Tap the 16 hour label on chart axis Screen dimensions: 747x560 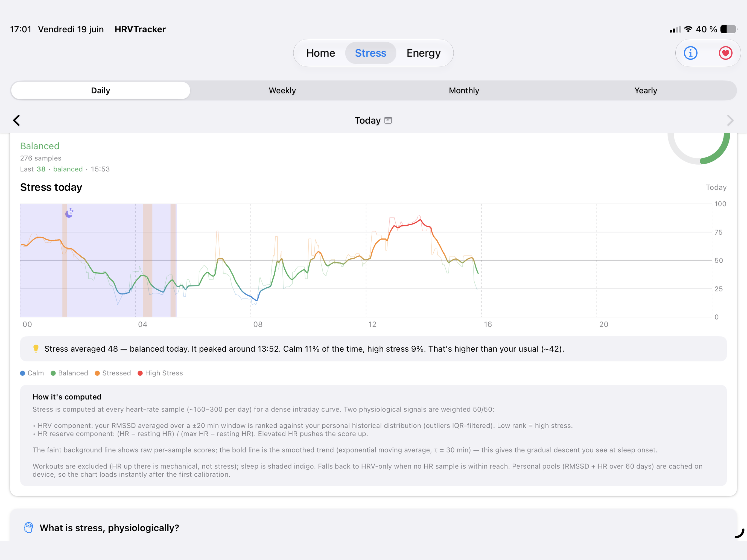[x=488, y=324]
